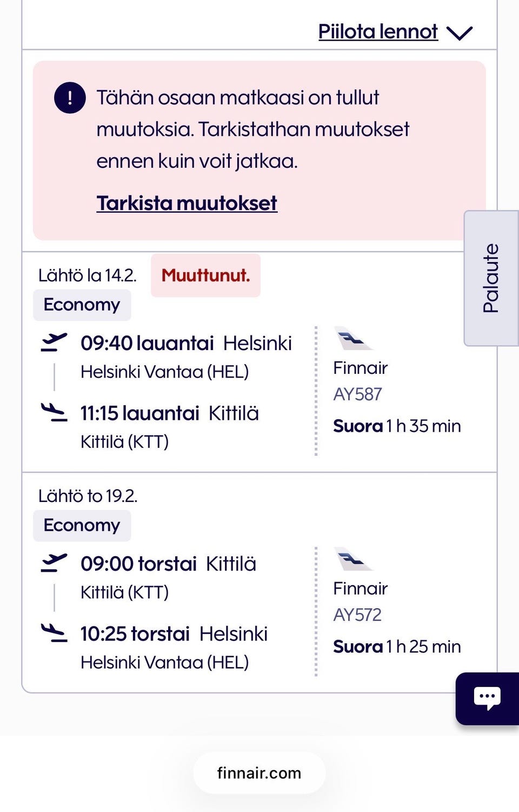This screenshot has width=519, height=812.
Task: Click the 09:00 Kittilä departure plane icon
Action: pyautogui.click(x=54, y=563)
